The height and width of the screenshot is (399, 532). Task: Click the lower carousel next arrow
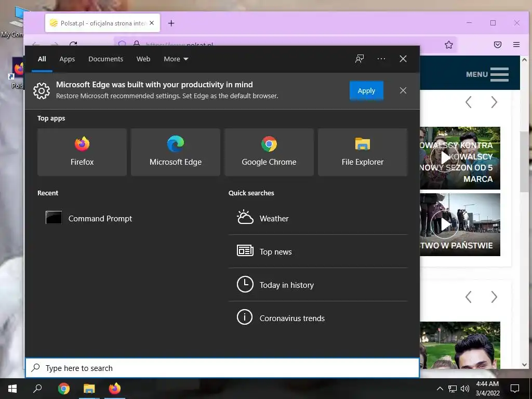click(x=494, y=297)
